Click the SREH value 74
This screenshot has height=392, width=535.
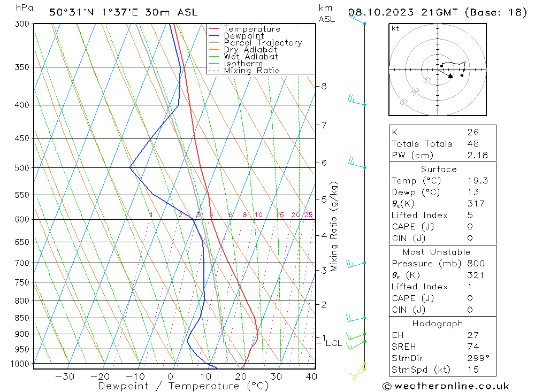point(473,347)
